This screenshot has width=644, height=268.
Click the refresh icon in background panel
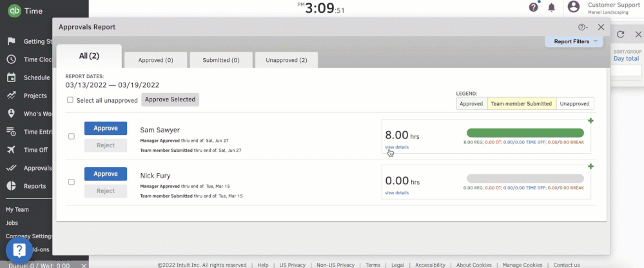coord(621,35)
